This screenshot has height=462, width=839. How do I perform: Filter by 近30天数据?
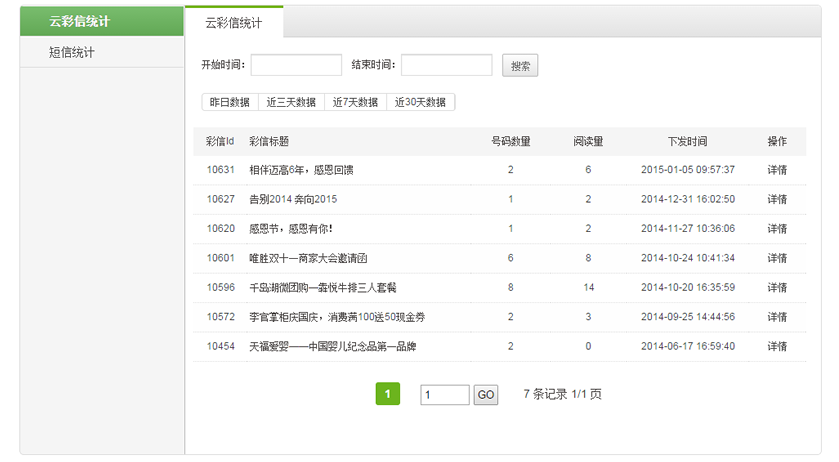point(420,102)
